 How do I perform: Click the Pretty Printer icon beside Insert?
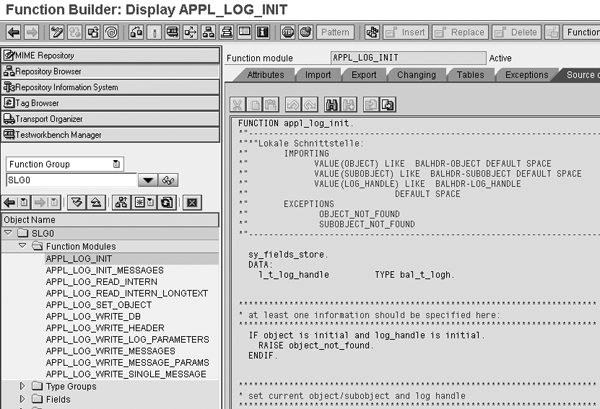pyautogui.click(x=372, y=32)
